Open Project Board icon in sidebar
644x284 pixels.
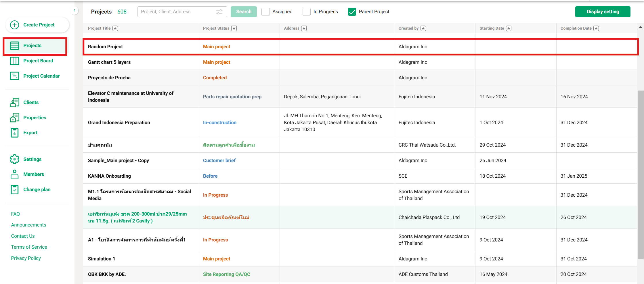[x=15, y=61]
